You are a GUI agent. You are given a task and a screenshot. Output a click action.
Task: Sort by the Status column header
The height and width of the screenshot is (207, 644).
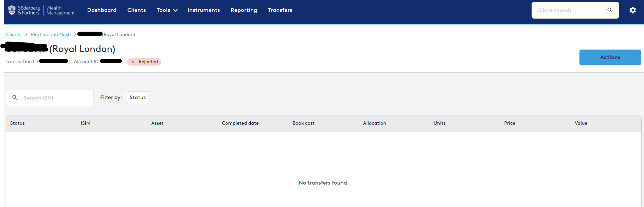coord(17,123)
